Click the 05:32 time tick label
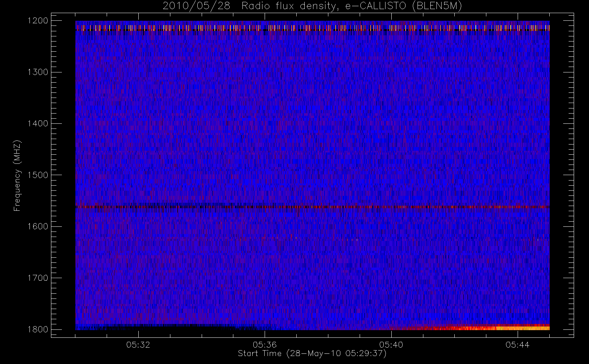Screen dimensions: 589x364 pos(138,345)
